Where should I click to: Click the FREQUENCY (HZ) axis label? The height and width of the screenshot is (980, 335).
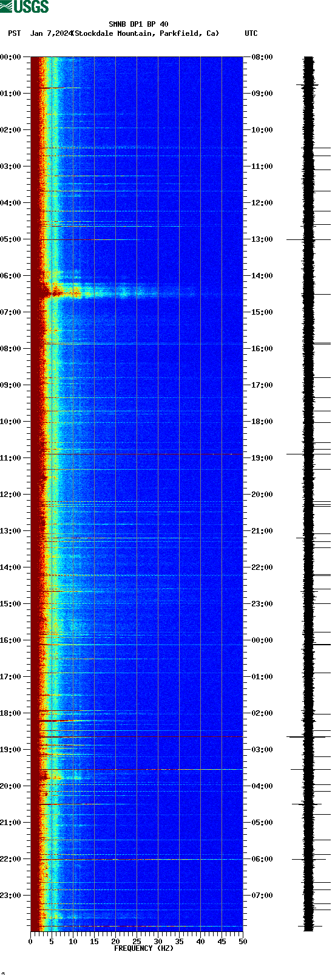(144, 948)
